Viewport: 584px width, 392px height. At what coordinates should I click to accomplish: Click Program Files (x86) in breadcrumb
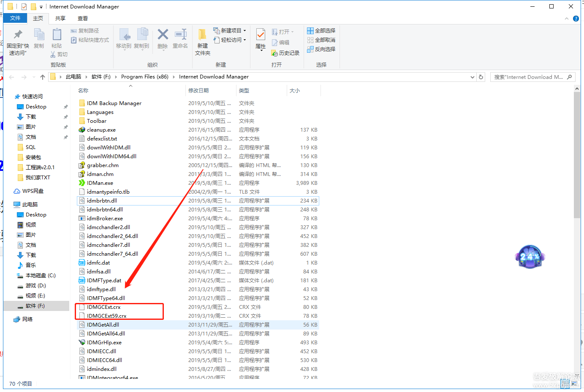tap(145, 77)
